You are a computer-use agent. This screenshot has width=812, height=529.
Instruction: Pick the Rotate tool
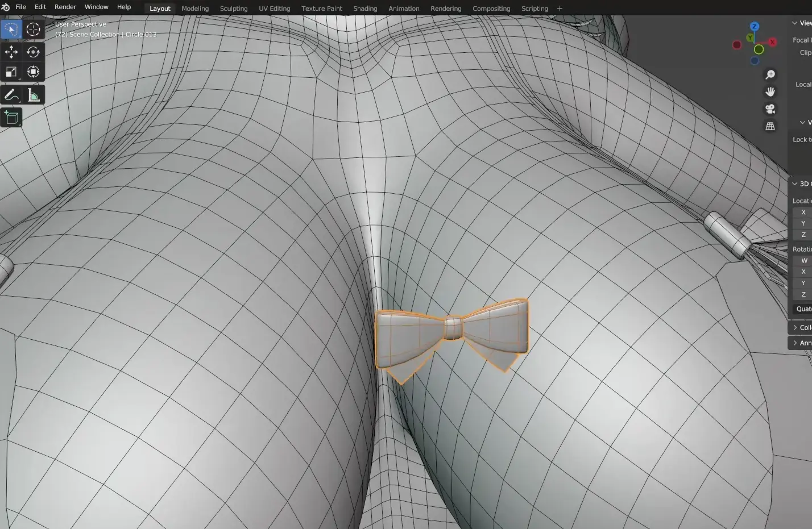click(33, 52)
